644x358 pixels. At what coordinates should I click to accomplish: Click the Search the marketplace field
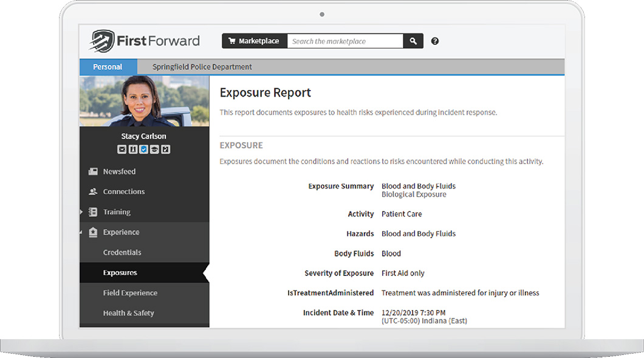pos(344,41)
